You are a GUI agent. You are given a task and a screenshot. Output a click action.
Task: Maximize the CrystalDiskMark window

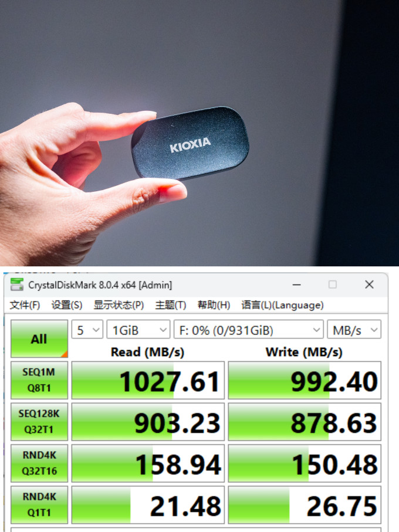click(333, 284)
